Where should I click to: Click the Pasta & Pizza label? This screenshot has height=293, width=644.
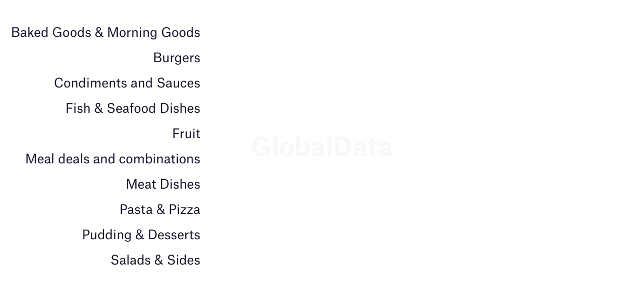160,210
